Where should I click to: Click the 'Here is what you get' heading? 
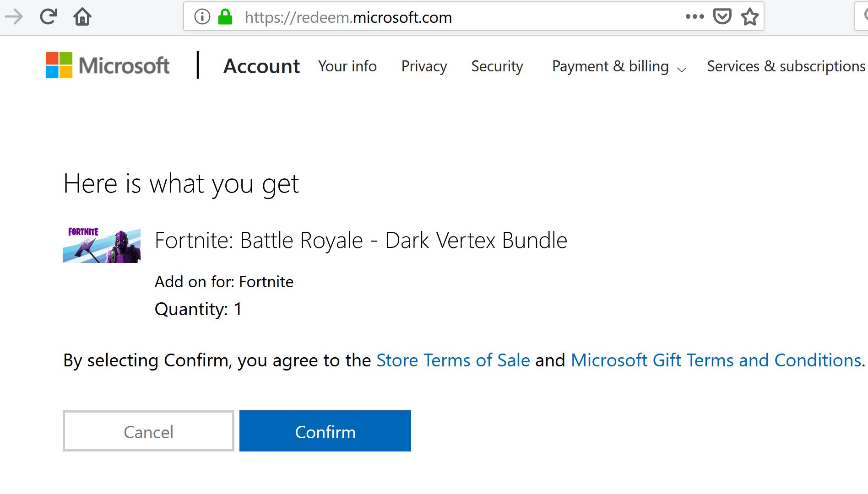pyautogui.click(x=181, y=184)
